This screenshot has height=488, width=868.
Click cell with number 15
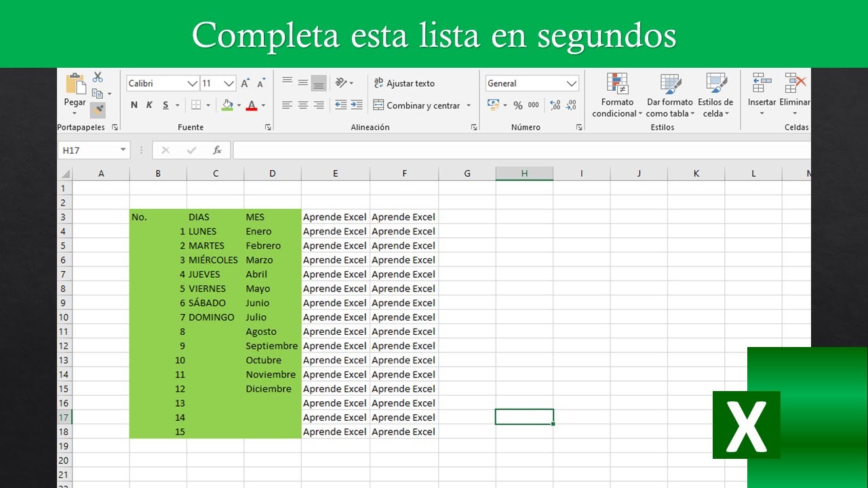click(x=158, y=432)
